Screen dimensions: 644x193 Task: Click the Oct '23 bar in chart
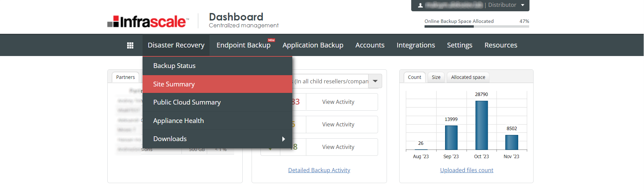tap(481, 125)
